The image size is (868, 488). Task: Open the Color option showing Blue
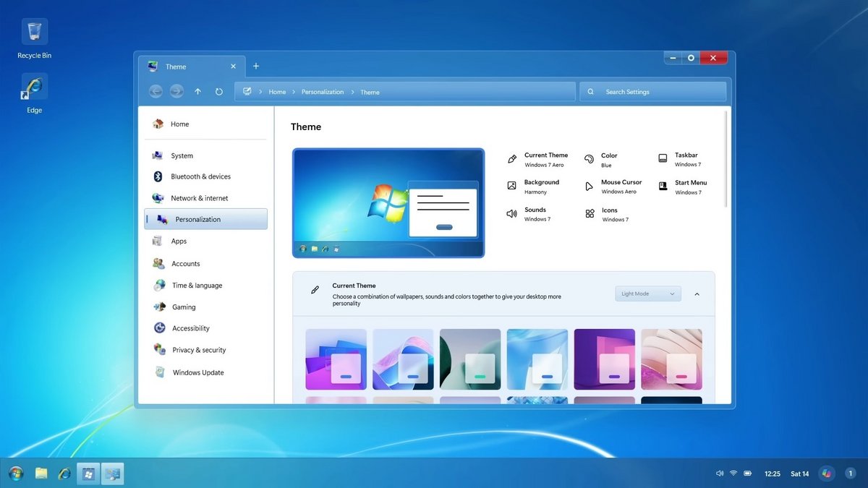tap(601, 160)
